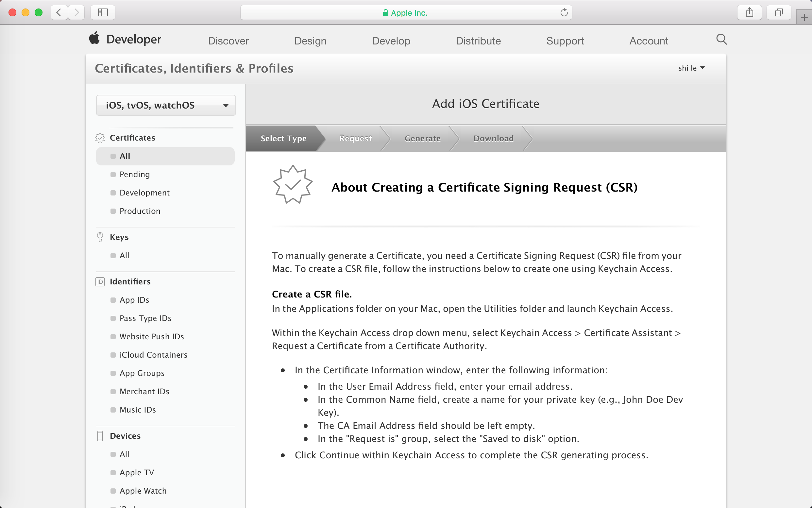Select the Generate step
812x508 pixels.
pyautogui.click(x=423, y=138)
